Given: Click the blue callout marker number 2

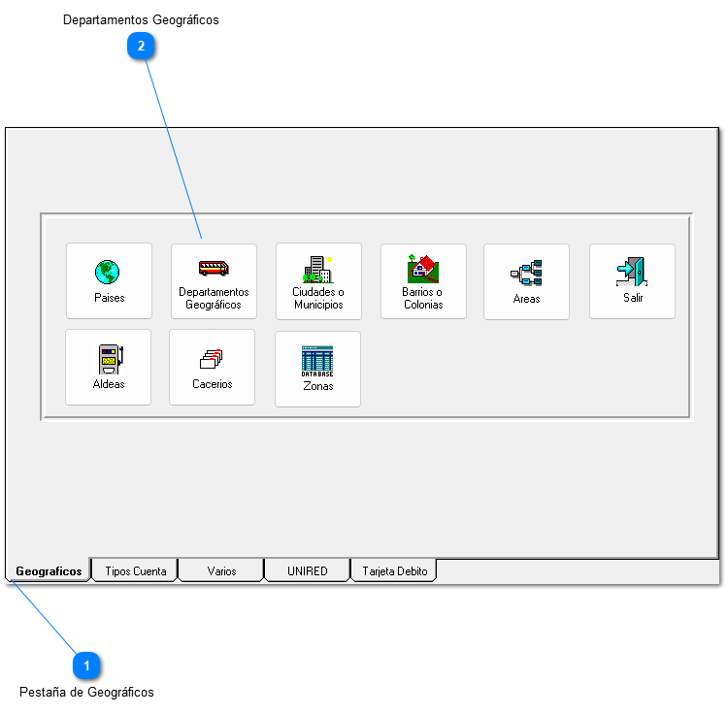Looking at the screenshot, I should coord(142,46).
